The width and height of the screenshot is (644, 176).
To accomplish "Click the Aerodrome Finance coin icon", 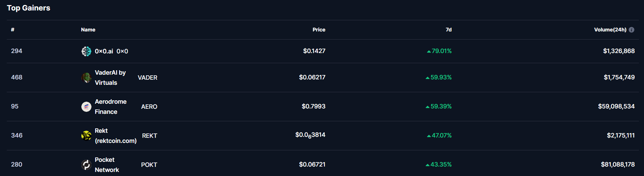I will tap(86, 107).
